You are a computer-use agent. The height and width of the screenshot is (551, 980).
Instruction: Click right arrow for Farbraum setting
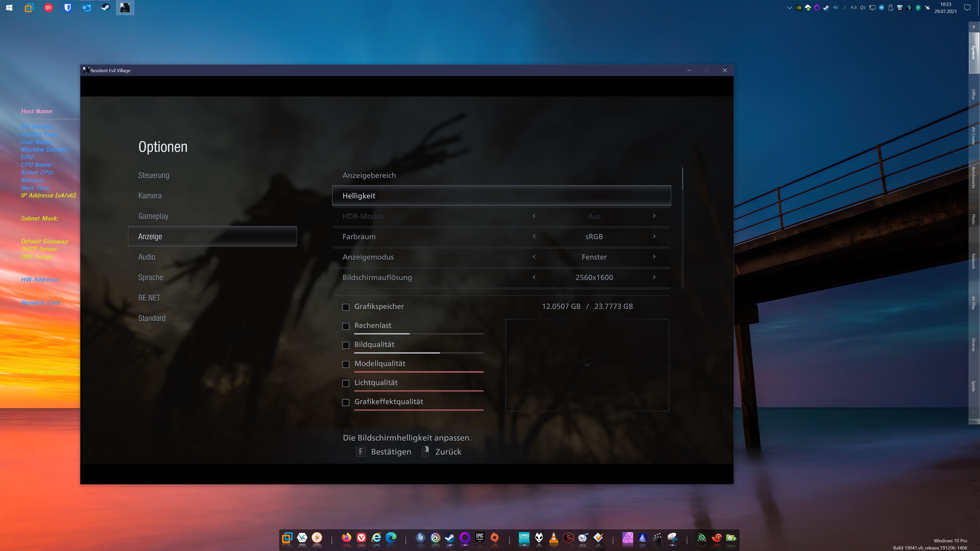coord(654,236)
